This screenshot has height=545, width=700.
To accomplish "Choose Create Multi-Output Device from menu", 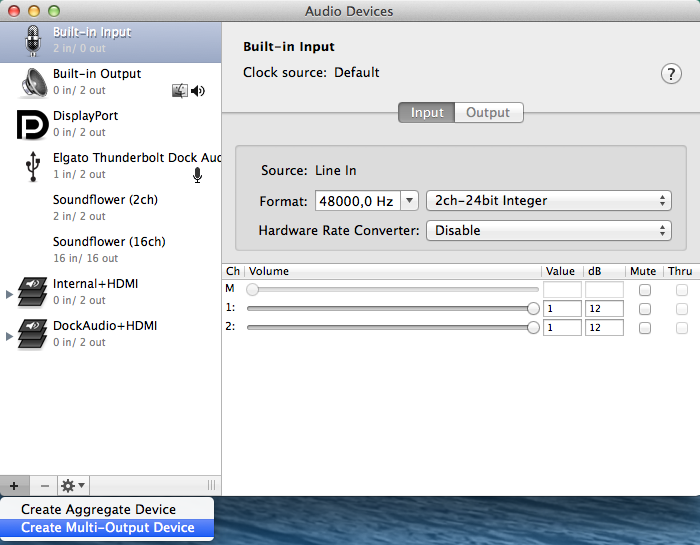I will point(108,528).
